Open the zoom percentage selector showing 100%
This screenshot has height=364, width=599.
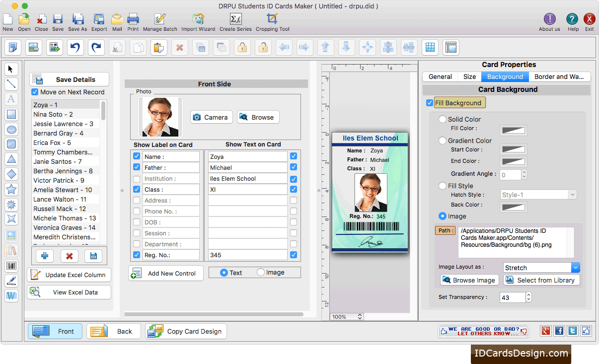(346, 316)
